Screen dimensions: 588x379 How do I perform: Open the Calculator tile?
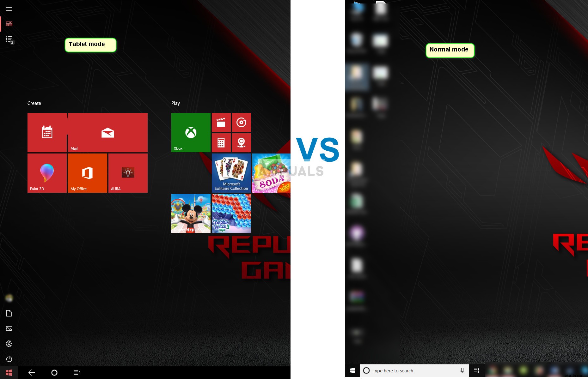[x=221, y=142]
